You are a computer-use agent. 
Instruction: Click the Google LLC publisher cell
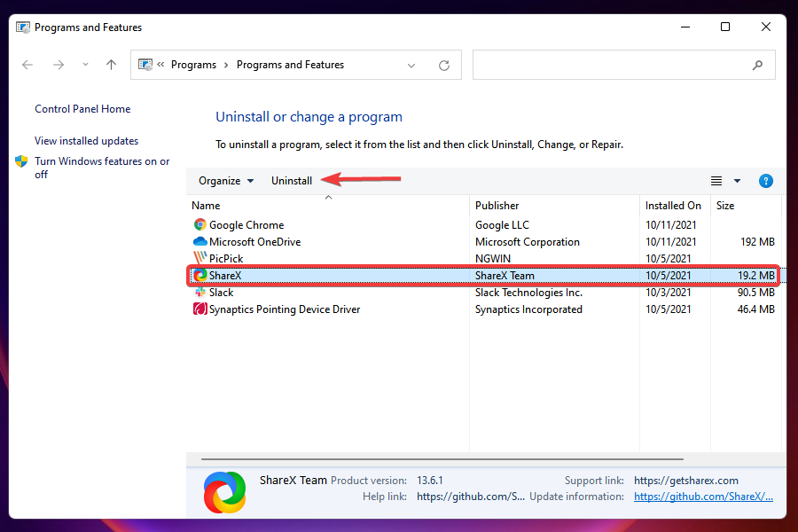tap(503, 224)
